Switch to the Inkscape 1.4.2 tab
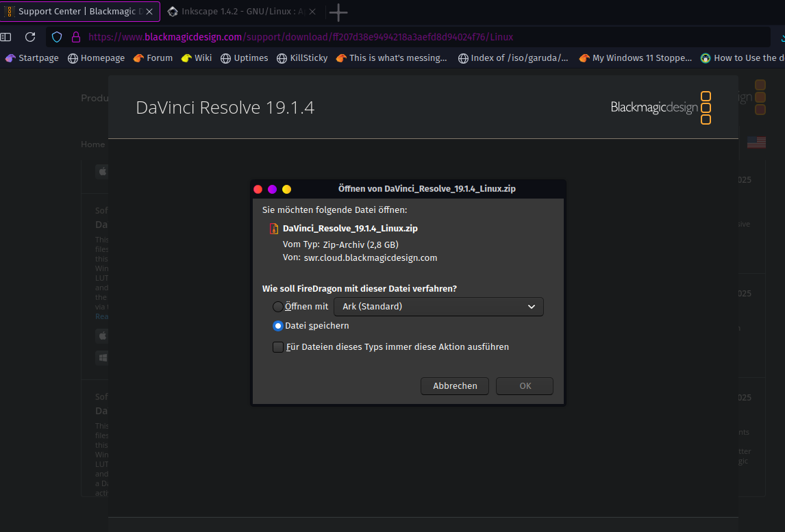 242,12
